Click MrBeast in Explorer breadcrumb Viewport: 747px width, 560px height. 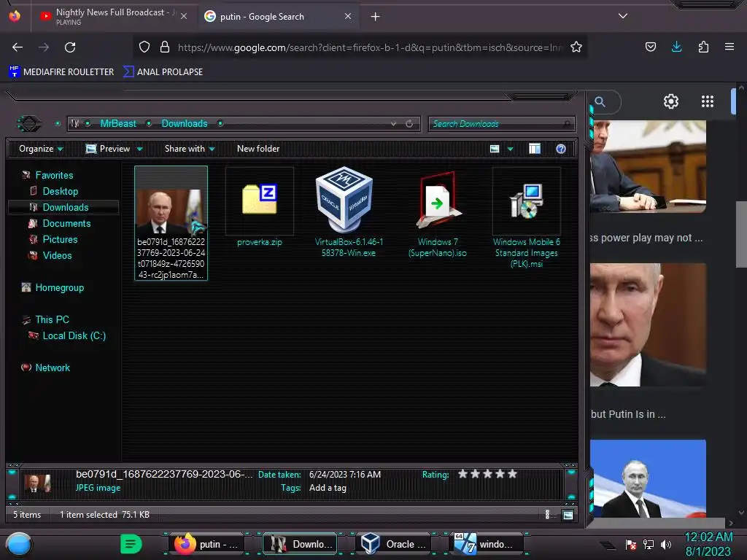point(118,123)
